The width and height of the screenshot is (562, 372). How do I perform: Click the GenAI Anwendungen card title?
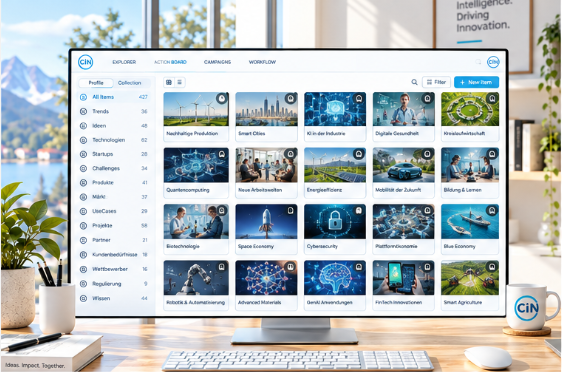tap(329, 302)
